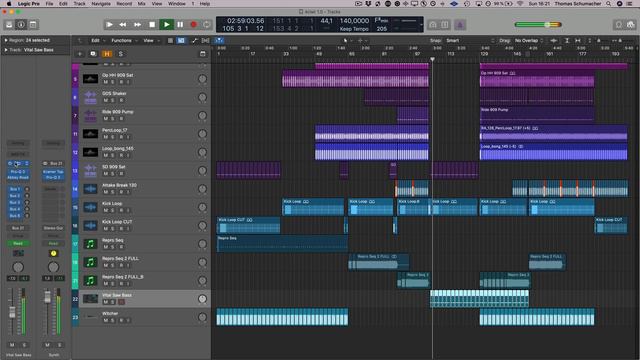Toggle the Catch Playhead button

point(219,40)
